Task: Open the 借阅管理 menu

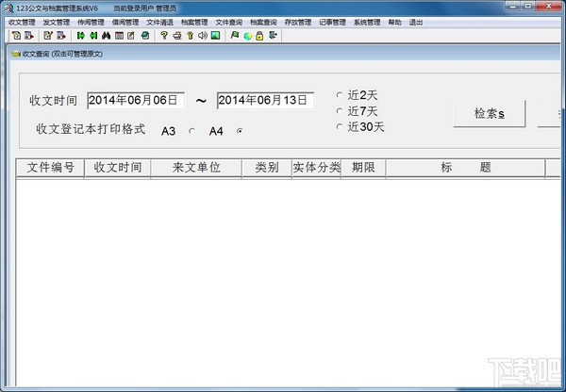Action: 125,23
